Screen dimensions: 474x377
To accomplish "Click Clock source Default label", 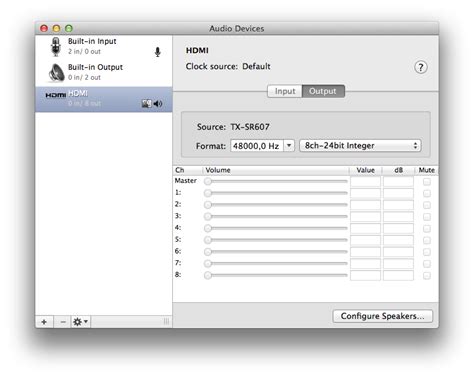I will tap(228, 66).
